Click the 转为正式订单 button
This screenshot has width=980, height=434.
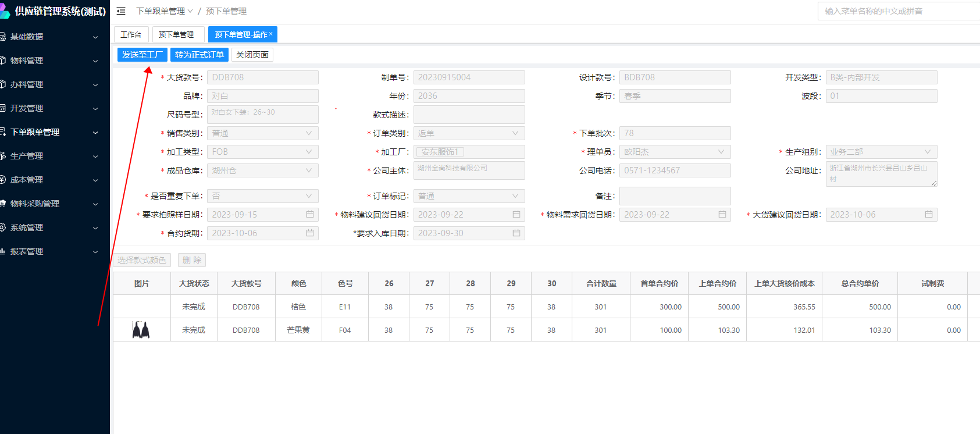pyautogui.click(x=199, y=55)
